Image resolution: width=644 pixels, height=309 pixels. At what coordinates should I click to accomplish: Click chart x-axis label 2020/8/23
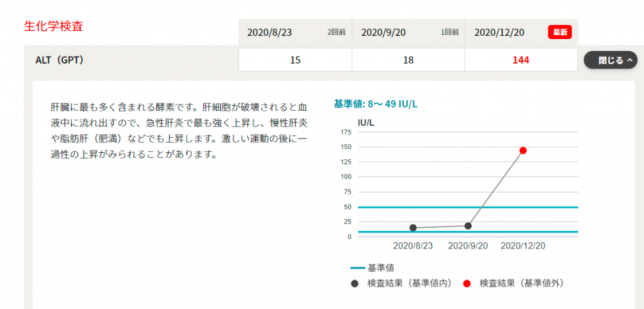click(x=413, y=245)
